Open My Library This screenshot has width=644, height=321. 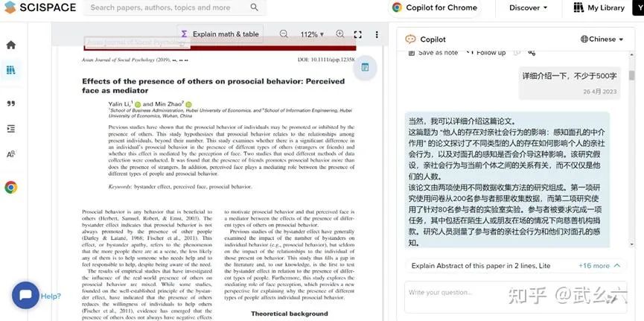(x=599, y=7)
